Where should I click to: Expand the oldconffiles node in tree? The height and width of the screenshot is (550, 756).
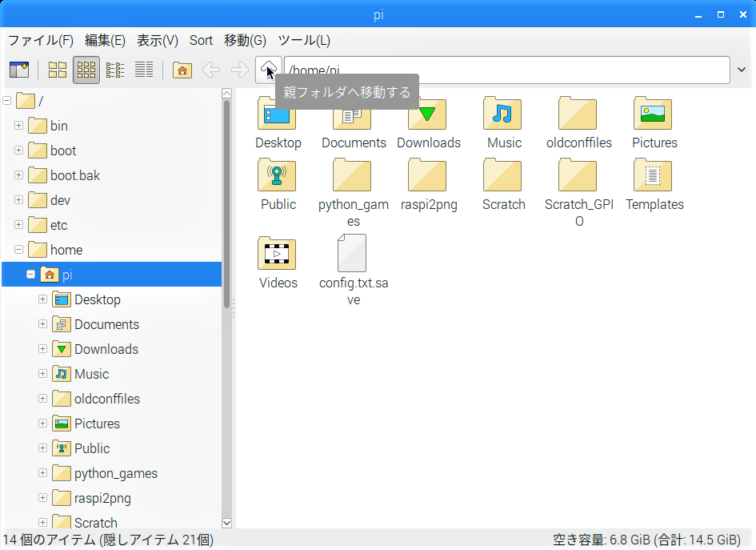pyautogui.click(x=43, y=399)
